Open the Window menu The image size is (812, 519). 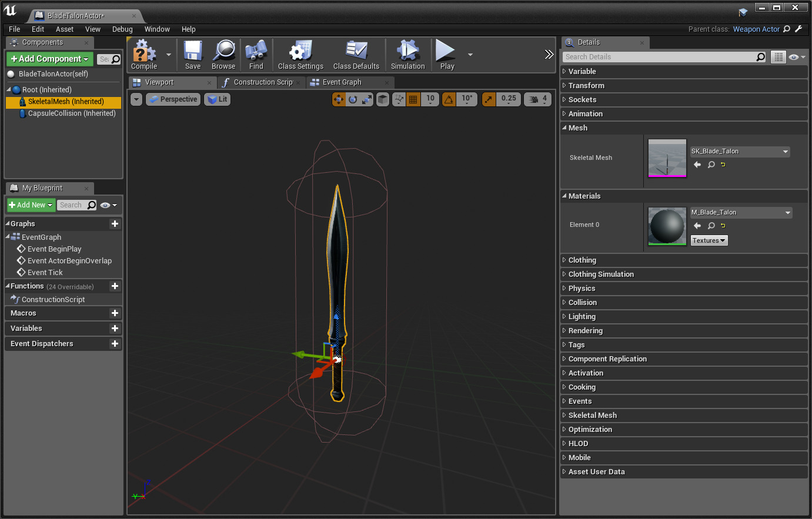click(157, 29)
